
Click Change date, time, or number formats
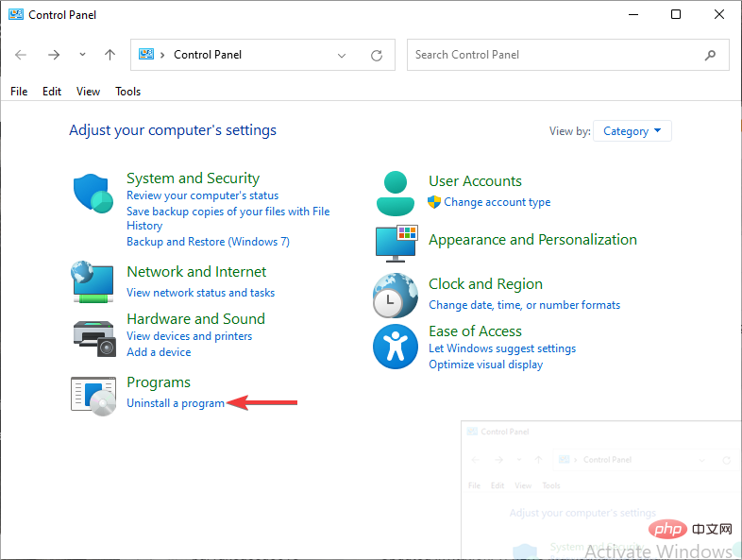tap(524, 305)
